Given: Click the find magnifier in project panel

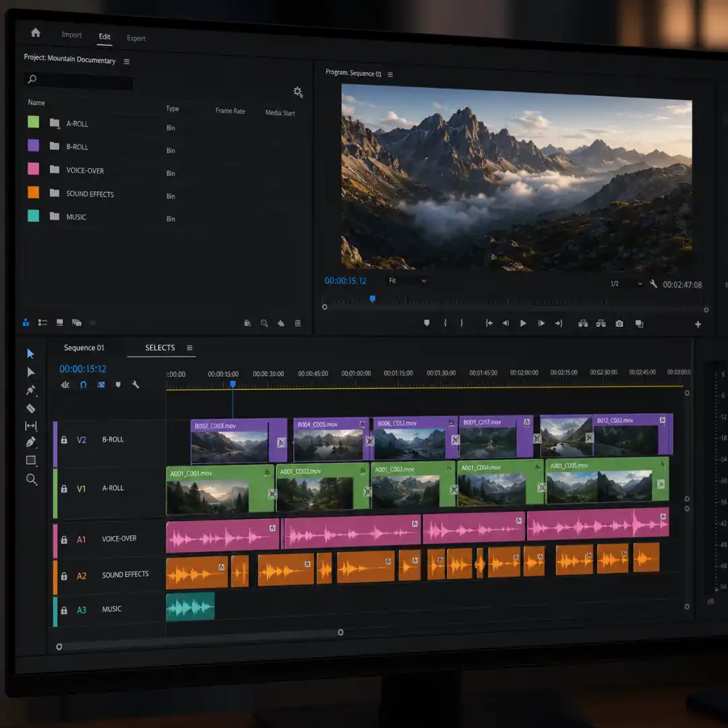Looking at the screenshot, I should tap(264, 323).
